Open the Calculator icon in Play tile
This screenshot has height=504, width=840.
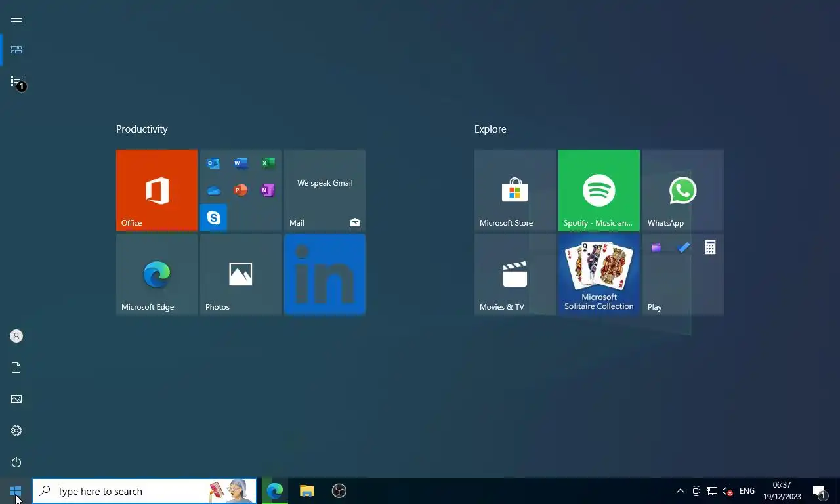[x=710, y=247]
